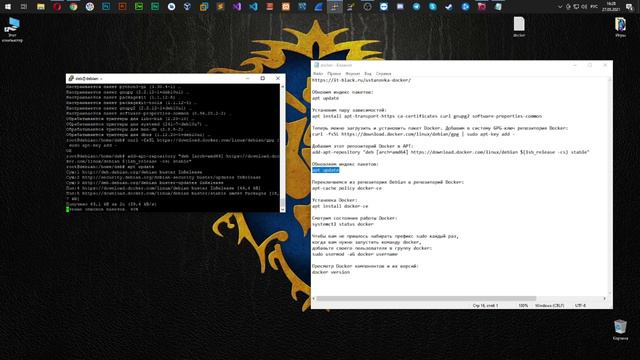Open the network icon in system tray
This screenshot has height=360, width=640.
pos(576,7)
